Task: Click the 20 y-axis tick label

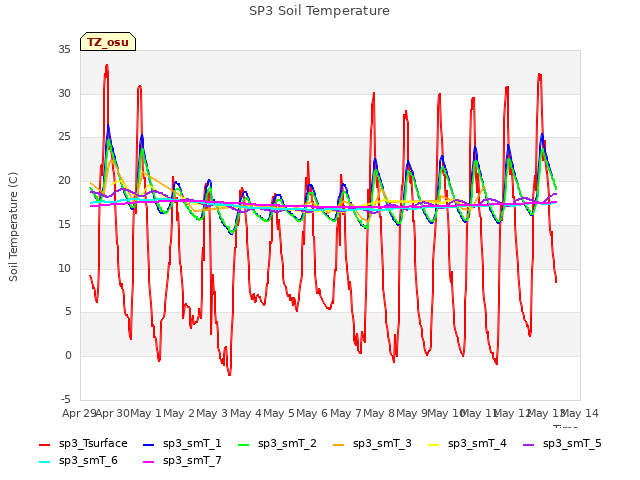Action: 64,180
